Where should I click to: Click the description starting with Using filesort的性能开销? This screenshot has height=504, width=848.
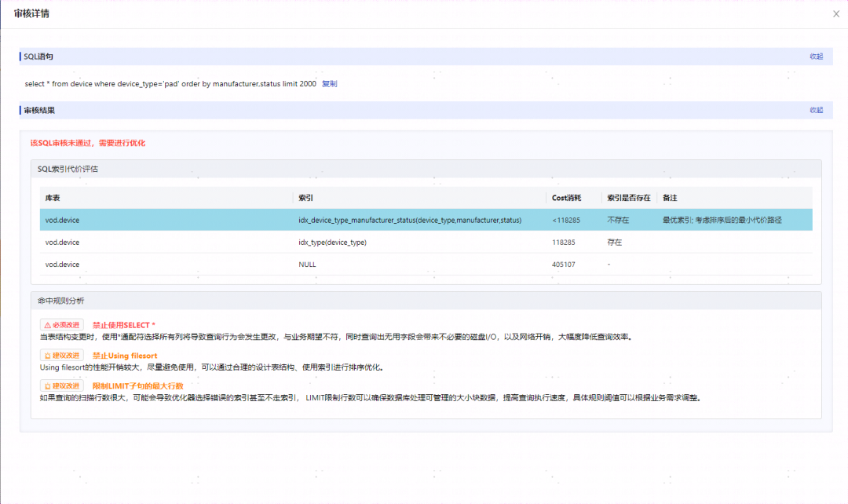click(x=211, y=367)
